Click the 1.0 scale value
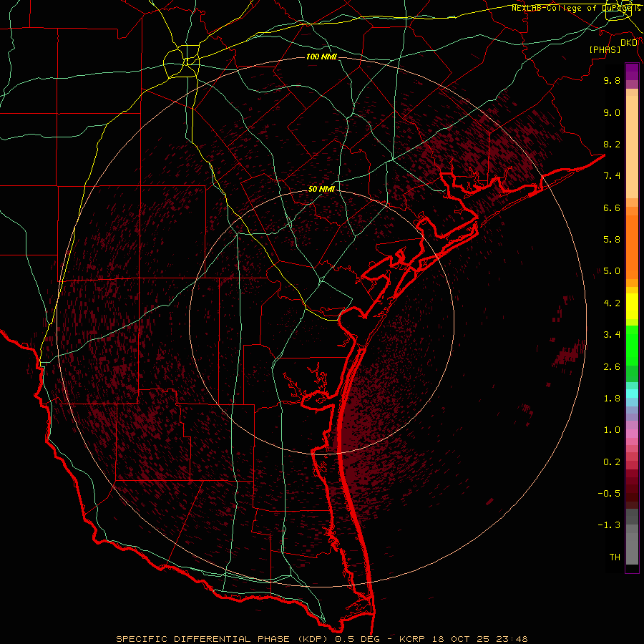Screen dimensions: 644x644 [612, 430]
